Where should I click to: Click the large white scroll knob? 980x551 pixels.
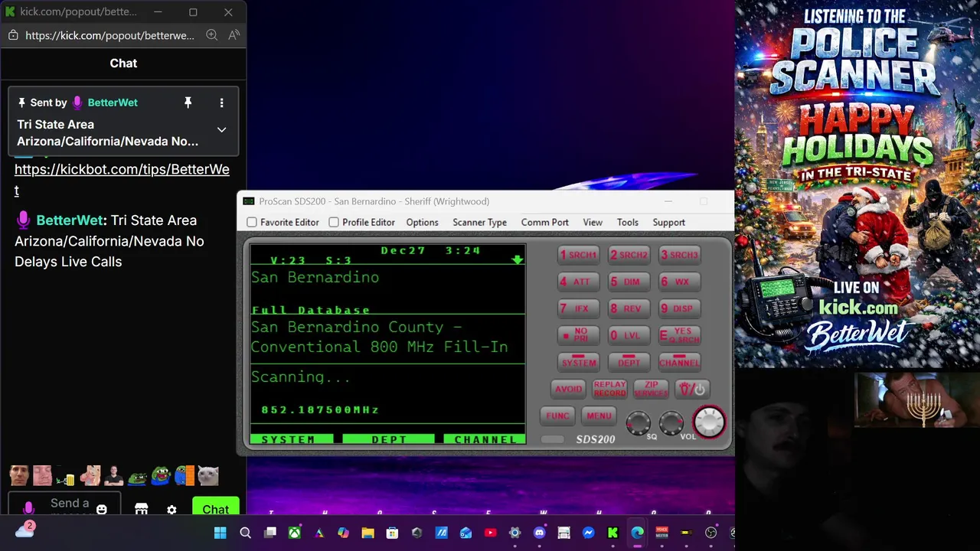(x=709, y=422)
